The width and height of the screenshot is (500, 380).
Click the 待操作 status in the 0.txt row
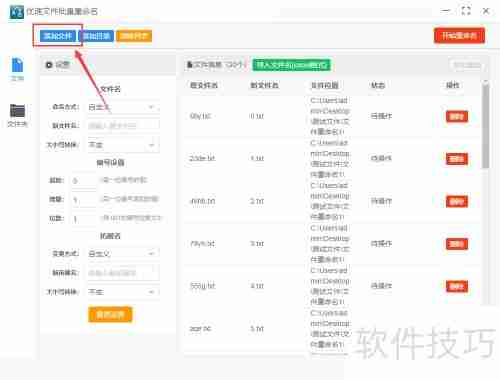[381, 116]
